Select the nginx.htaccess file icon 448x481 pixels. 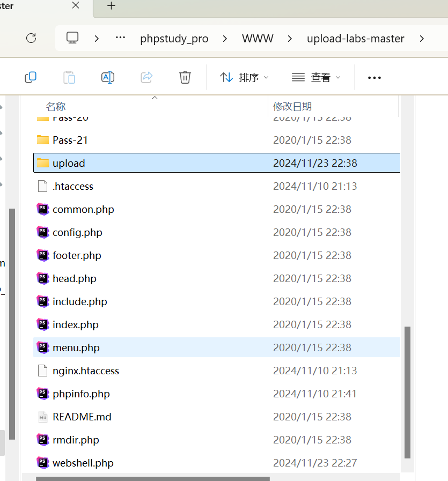point(42,371)
